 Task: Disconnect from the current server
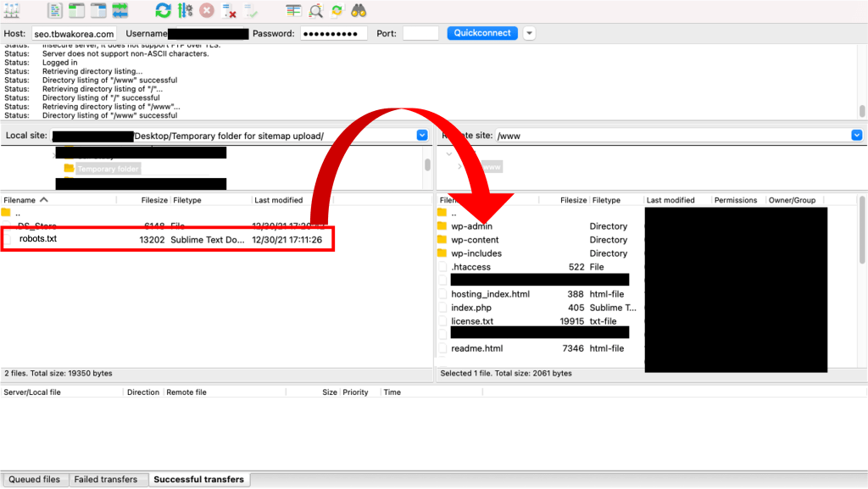coord(229,10)
